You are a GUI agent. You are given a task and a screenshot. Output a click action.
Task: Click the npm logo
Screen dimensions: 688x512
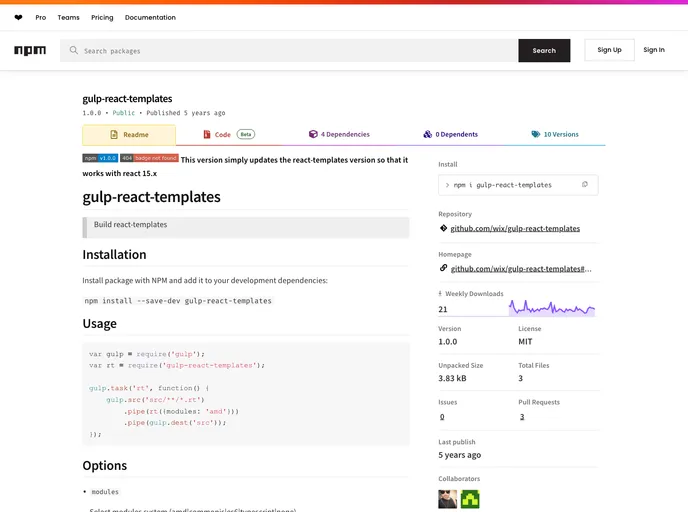30,50
